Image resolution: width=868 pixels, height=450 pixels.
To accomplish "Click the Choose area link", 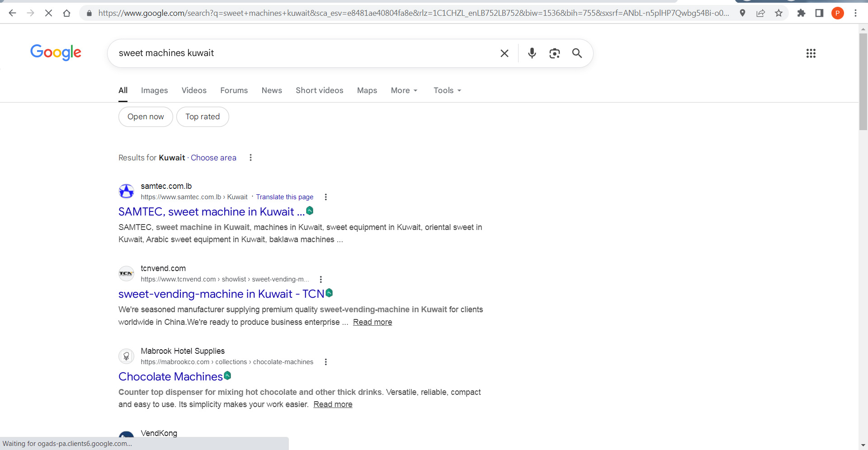I will 213,158.
